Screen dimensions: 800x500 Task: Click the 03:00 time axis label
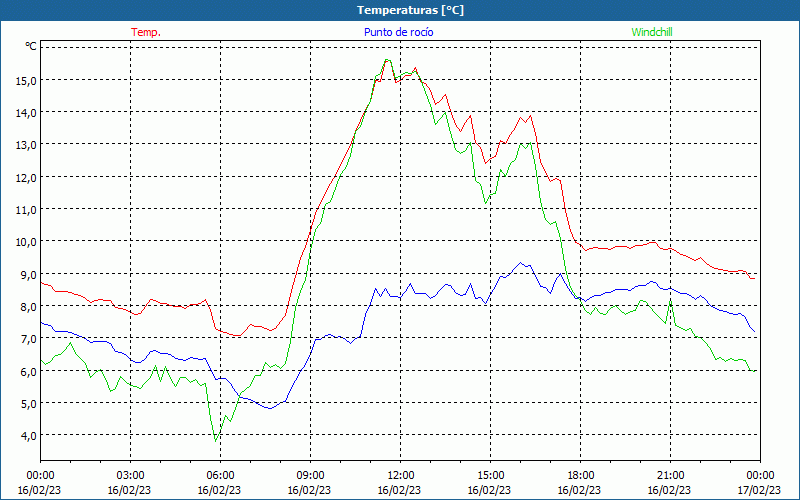point(130,475)
